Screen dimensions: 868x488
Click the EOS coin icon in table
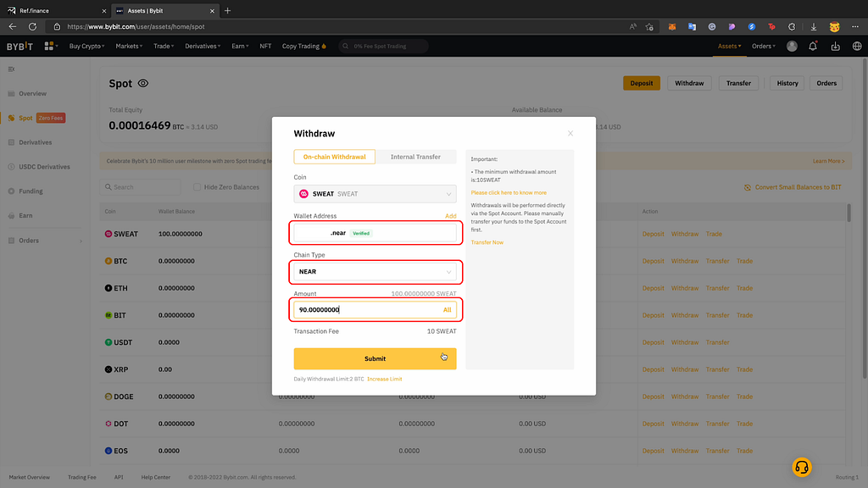coord(108,451)
